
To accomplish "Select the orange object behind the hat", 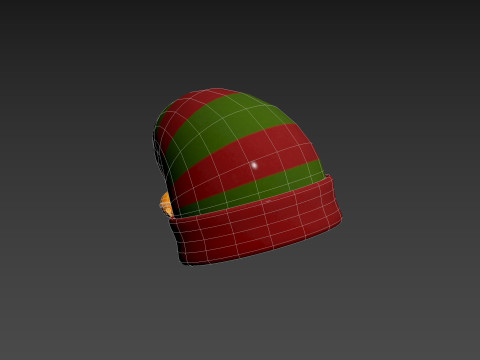I will (166, 204).
